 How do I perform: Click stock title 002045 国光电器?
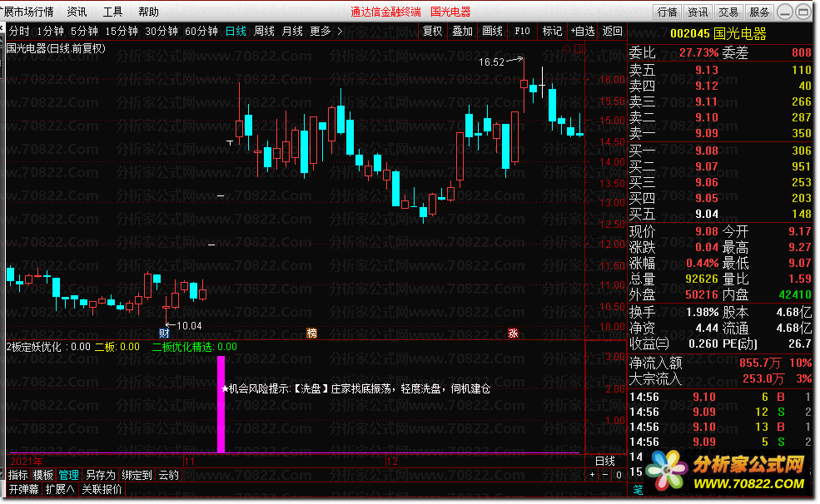[718, 34]
